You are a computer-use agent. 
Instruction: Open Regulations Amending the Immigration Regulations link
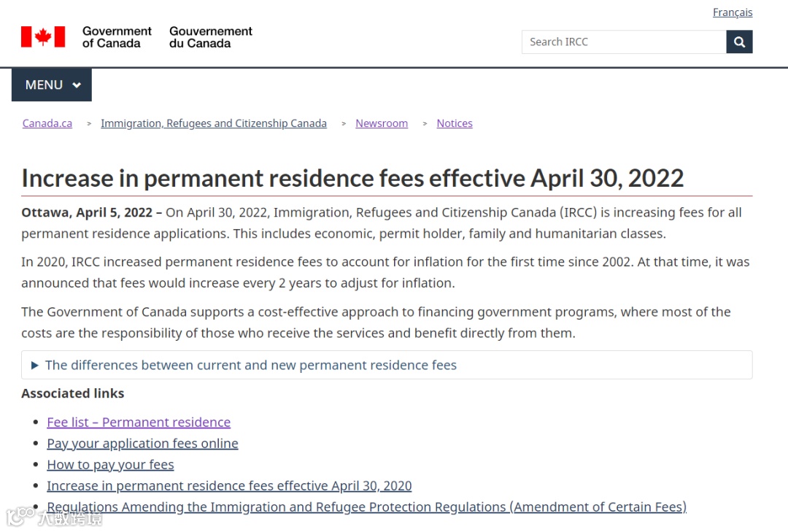pyautogui.click(x=366, y=507)
